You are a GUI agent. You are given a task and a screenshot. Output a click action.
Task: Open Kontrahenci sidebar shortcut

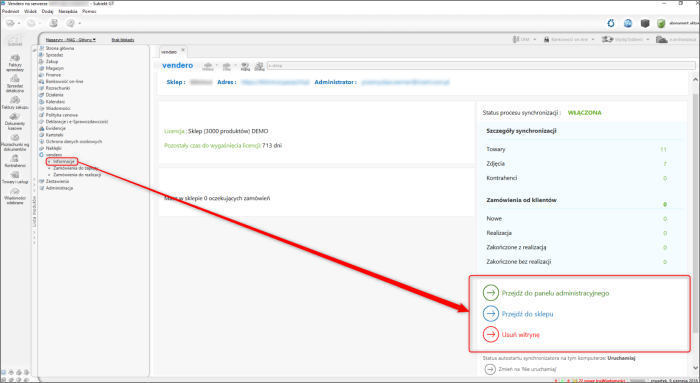(15, 160)
